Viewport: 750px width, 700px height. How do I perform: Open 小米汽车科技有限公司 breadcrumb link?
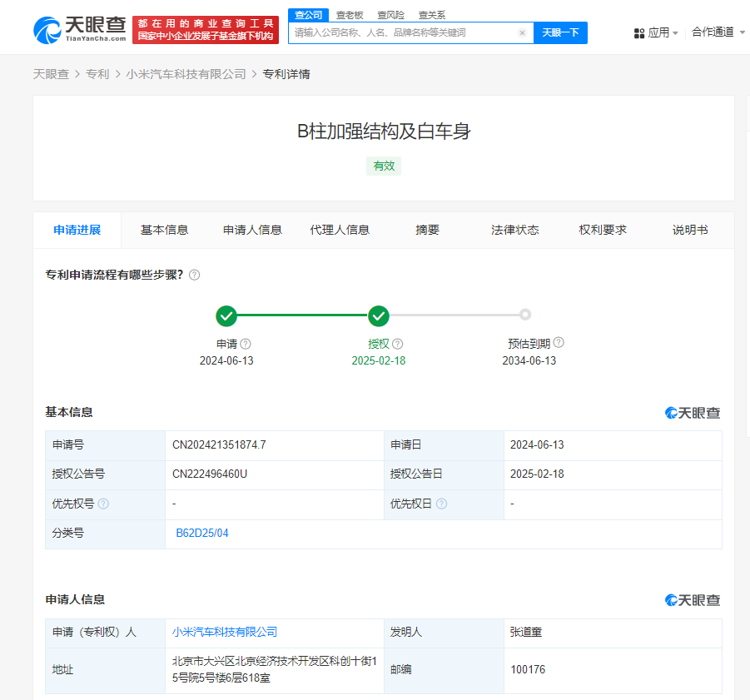[x=186, y=74]
